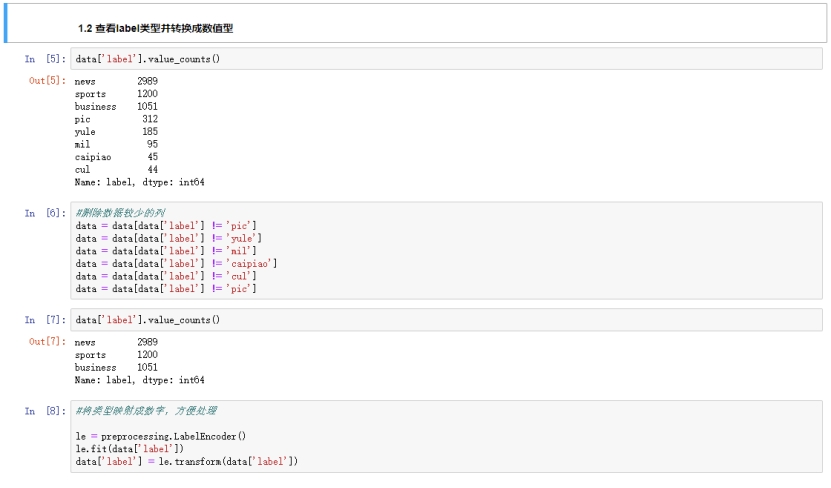
Task: Click the Out[7] prompt label
Action: click(x=47, y=342)
